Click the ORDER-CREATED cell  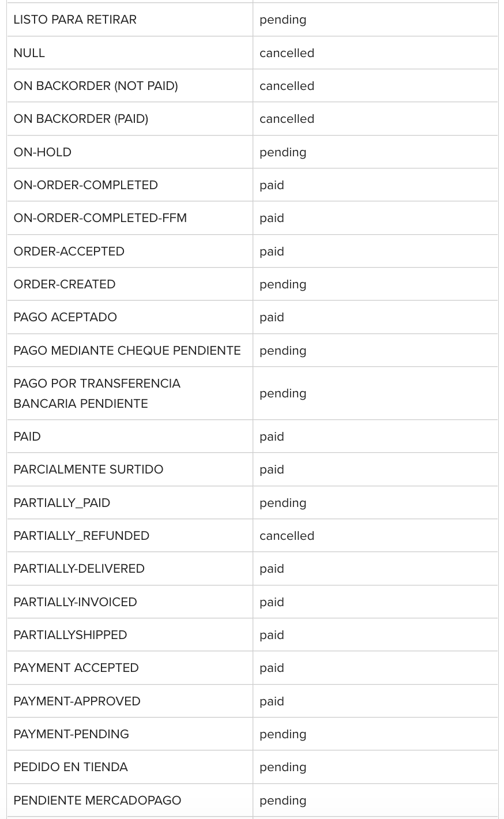130,284
